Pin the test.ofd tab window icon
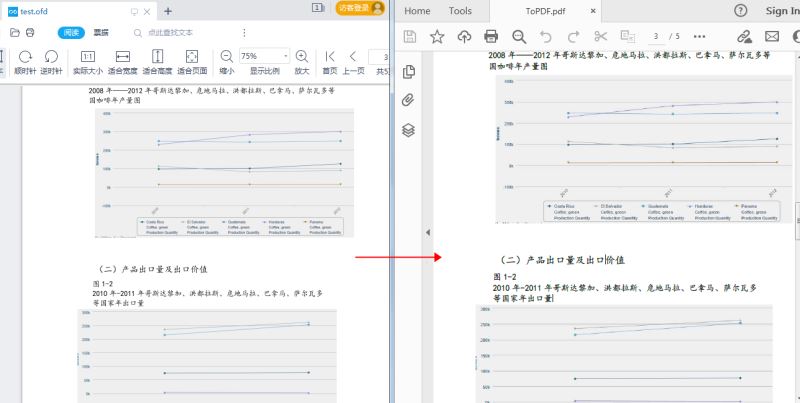Viewport: 800px width, 403px height. (134, 11)
